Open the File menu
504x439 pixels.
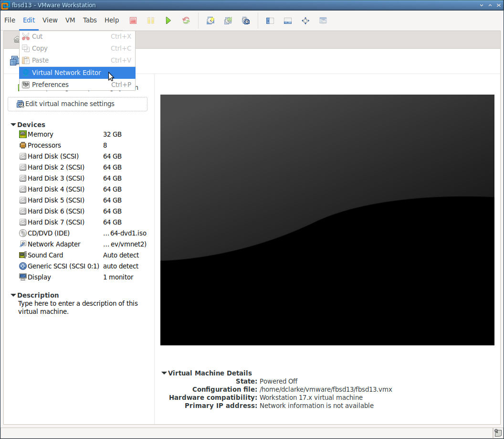coord(10,20)
